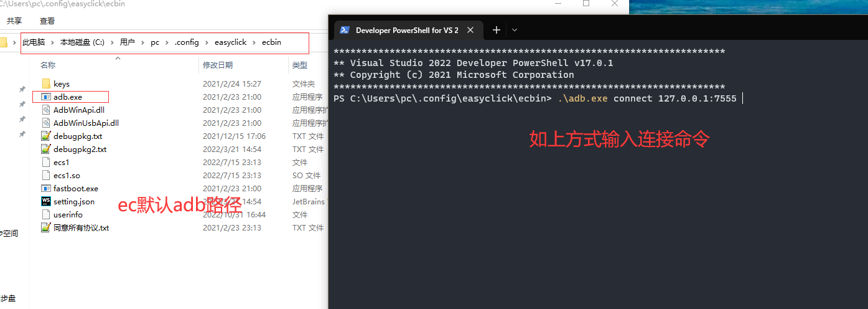Open the 共享 ribbon tab in Explorer
Screen dimensions: 868x309
click(x=14, y=21)
